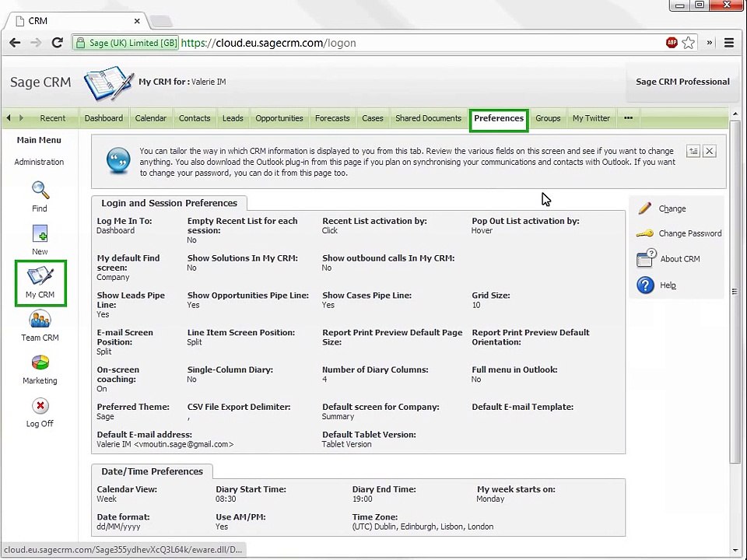Click the Log Off red X icon
747x560 pixels.
pos(40,406)
